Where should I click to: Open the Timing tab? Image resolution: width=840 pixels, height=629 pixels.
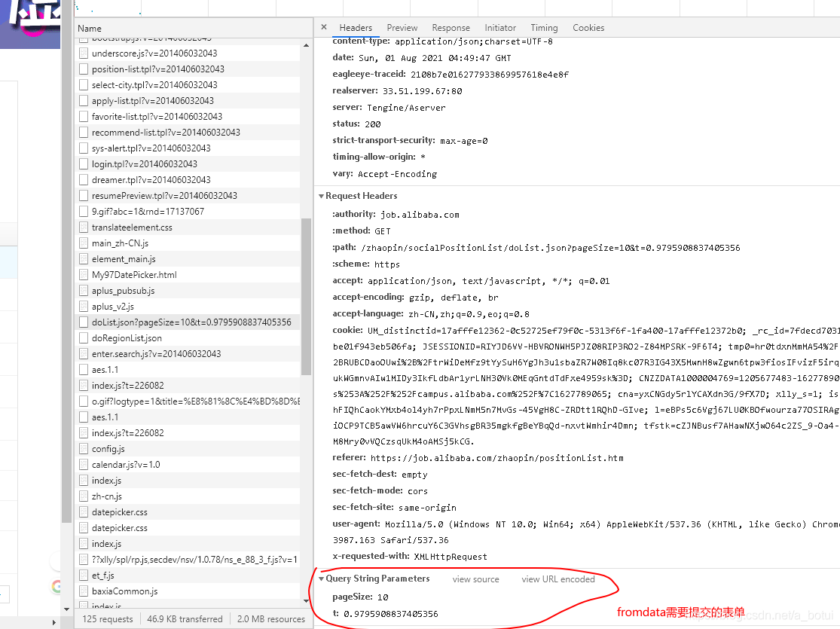coord(544,28)
